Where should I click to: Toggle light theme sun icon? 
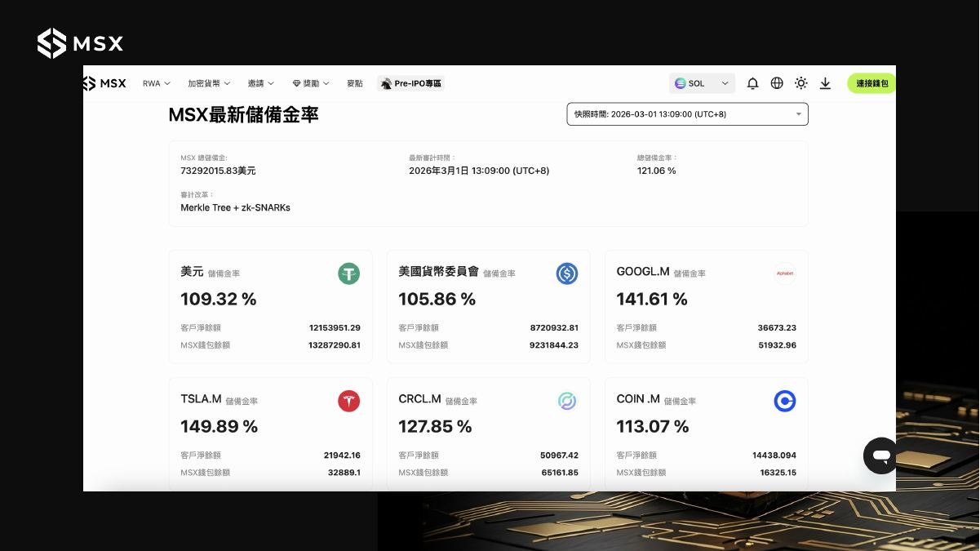[x=801, y=83]
